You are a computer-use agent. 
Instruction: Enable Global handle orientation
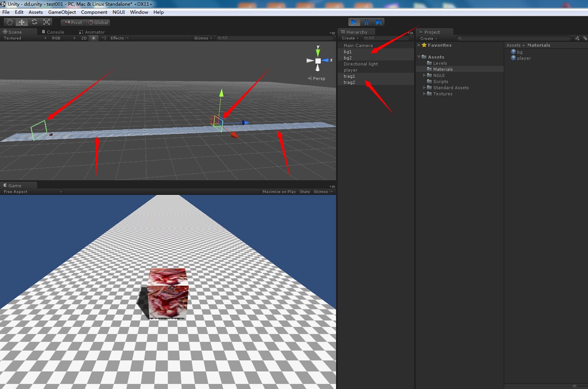pyautogui.click(x=98, y=22)
